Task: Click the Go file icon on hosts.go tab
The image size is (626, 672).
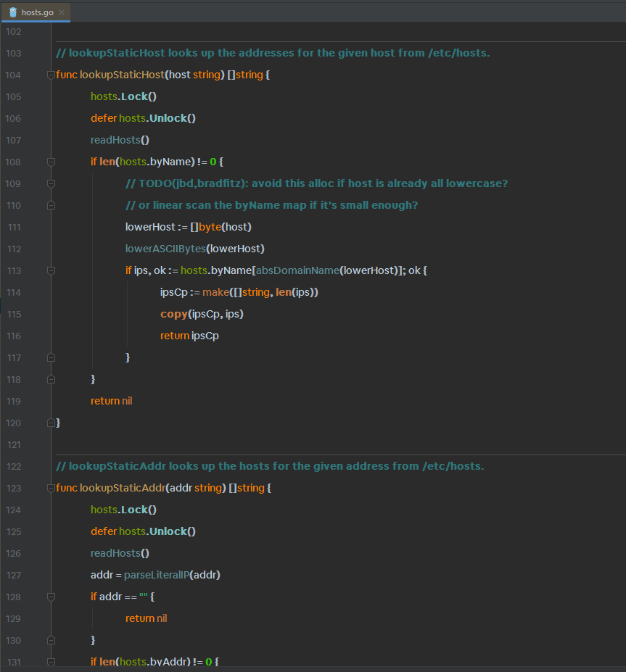Action: [12, 12]
